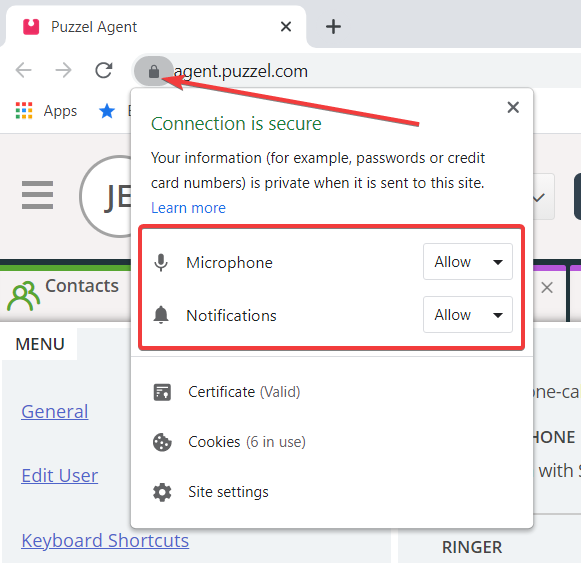The height and width of the screenshot is (563, 581).
Task: Go back with the browser back arrow
Action: (23, 70)
